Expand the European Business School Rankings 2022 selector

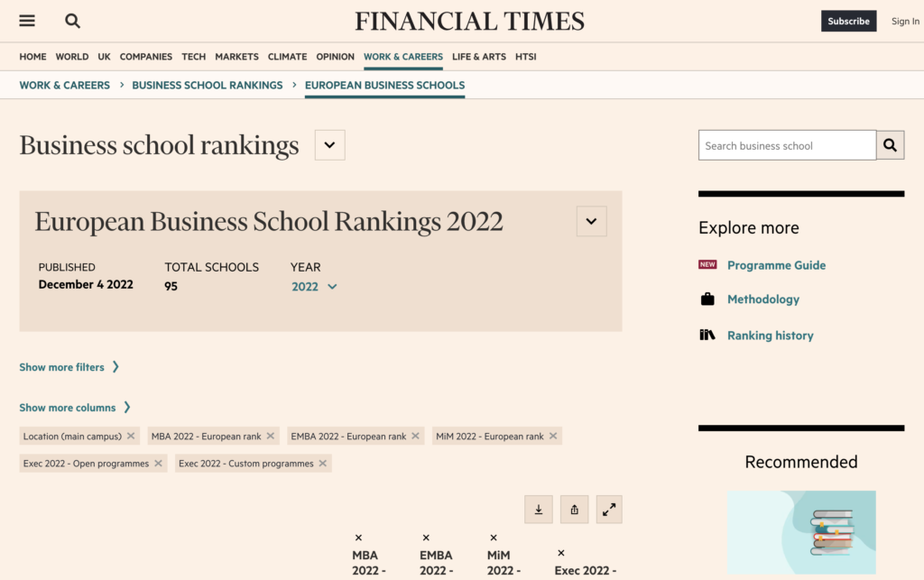tap(592, 221)
